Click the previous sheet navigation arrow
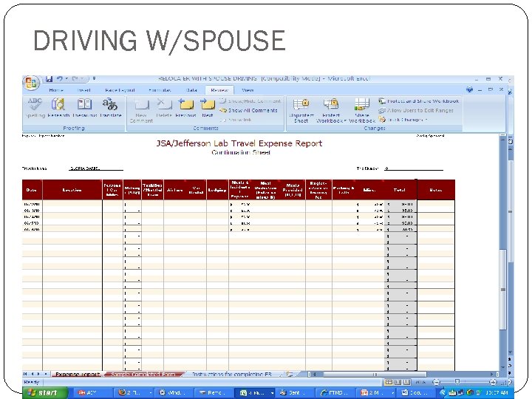The image size is (532, 399). 33,374
